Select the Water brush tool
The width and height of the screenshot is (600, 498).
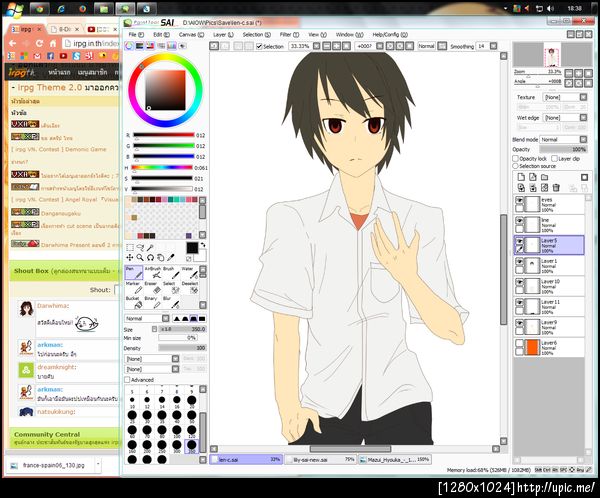pyautogui.click(x=189, y=273)
